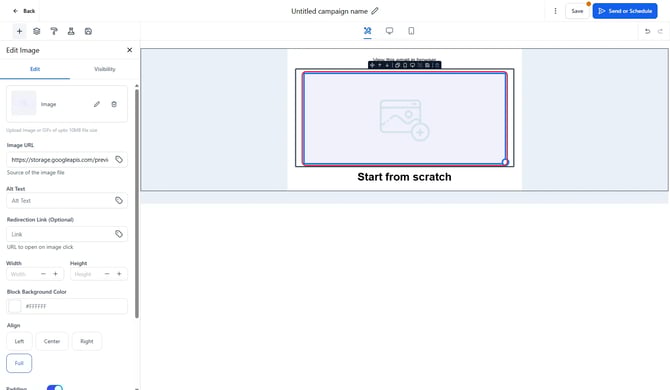
Task: Click the image thumbnail preview in panel
Action: [x=24, y=103]
